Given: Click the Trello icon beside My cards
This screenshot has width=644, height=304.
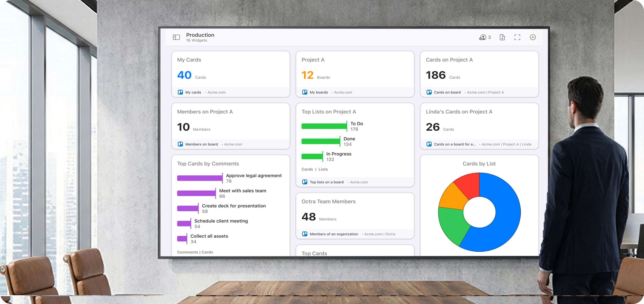Looking at the screenshot, I should pyautogui.click(x=180, y=92).
